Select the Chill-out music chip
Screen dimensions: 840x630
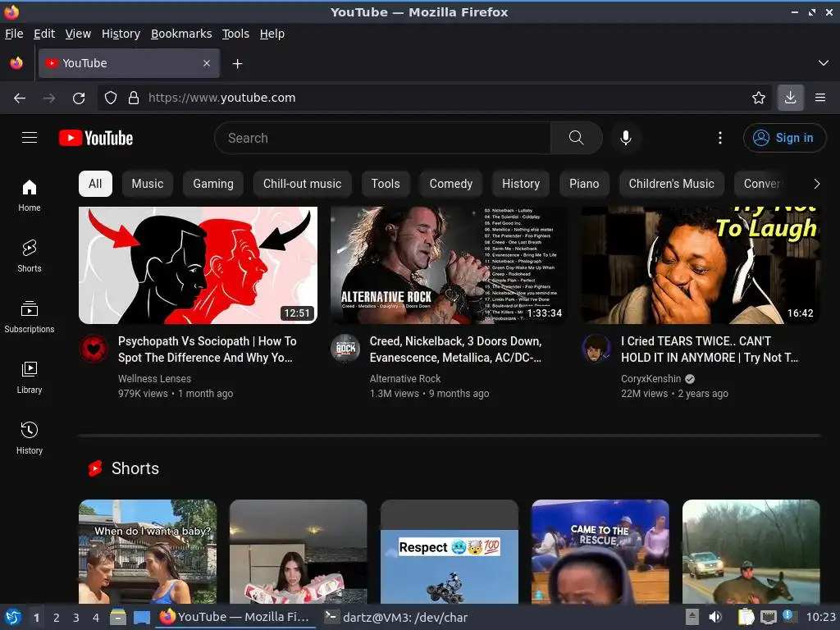click(x=302, y=184)
